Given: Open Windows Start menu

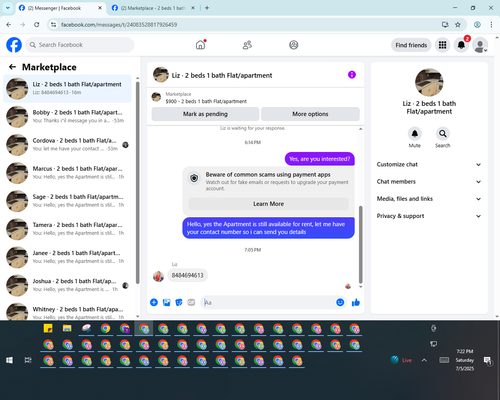Looking at the screenshot, I should [x=9, y=360].
